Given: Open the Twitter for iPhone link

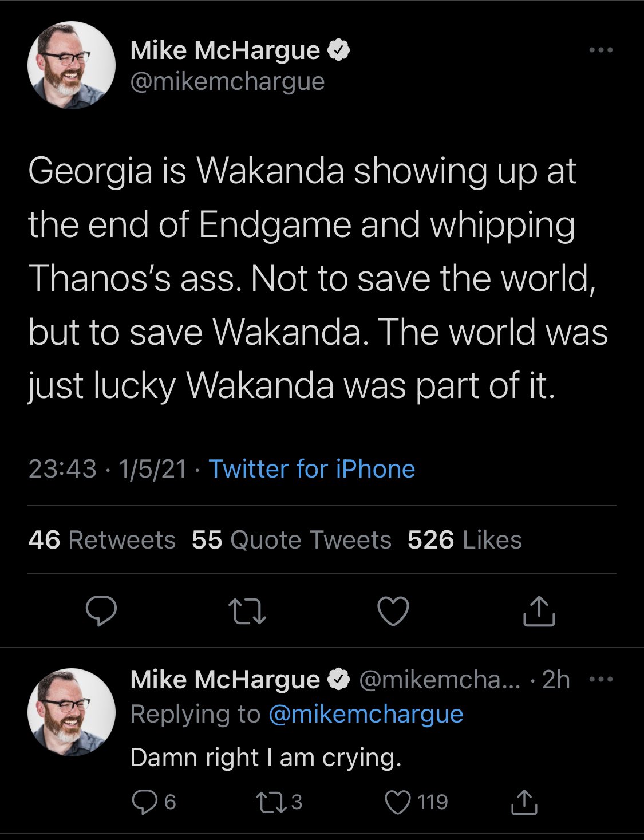Looking at the screenshot, I should [x=312, y=468].
